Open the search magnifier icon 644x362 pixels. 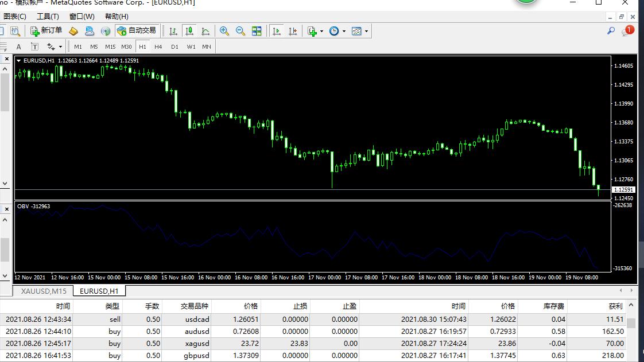(611, 31)
